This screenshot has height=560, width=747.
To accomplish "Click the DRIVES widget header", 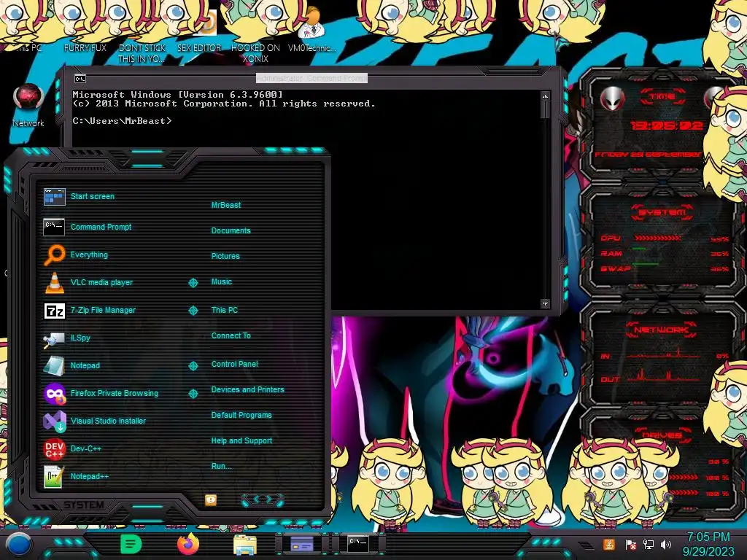I will pos(662,435).
